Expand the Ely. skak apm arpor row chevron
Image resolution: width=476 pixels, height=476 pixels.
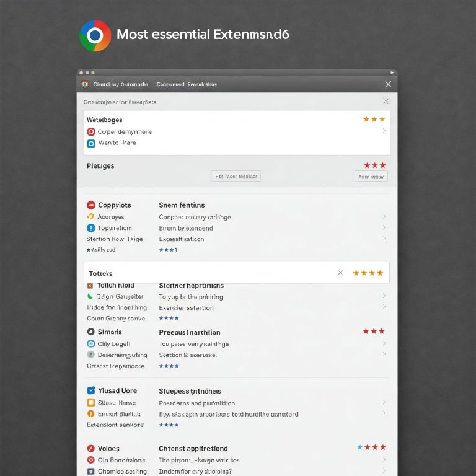(x=384, y=413)
